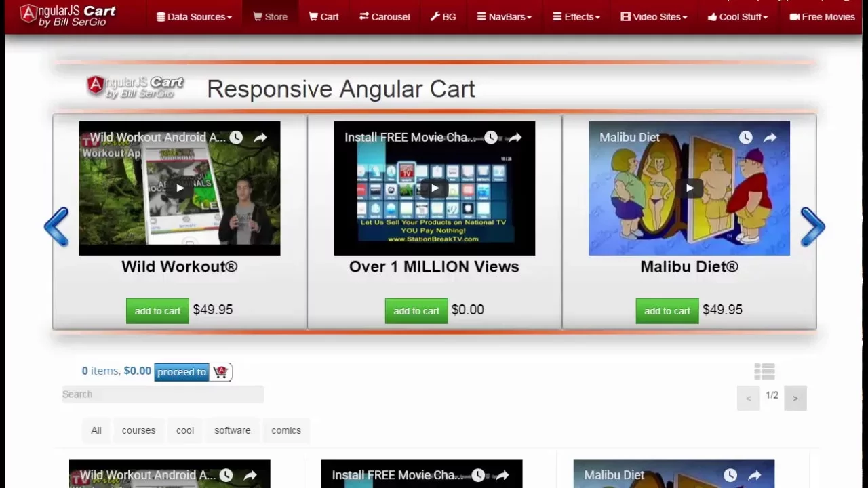Click Watch Later on lower Install FREE Movie video
868x488 pixels.
478,476
